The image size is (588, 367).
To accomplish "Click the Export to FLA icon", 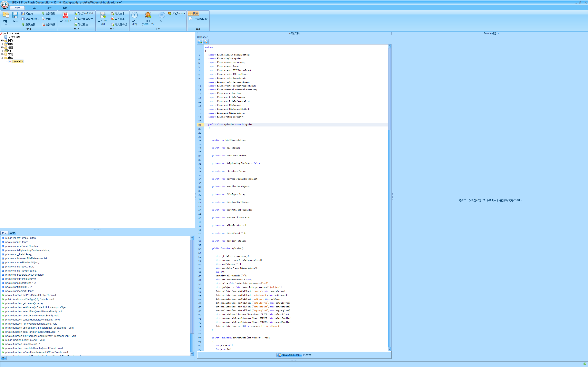I will [x=65, y=15].
